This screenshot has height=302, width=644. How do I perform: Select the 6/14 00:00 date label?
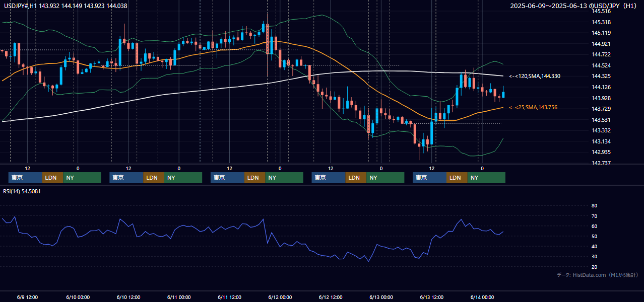tap(482, 297)
